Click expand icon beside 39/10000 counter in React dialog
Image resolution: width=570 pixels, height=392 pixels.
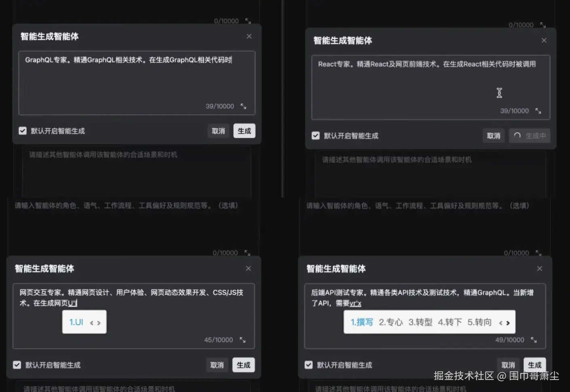click(538, 110)
